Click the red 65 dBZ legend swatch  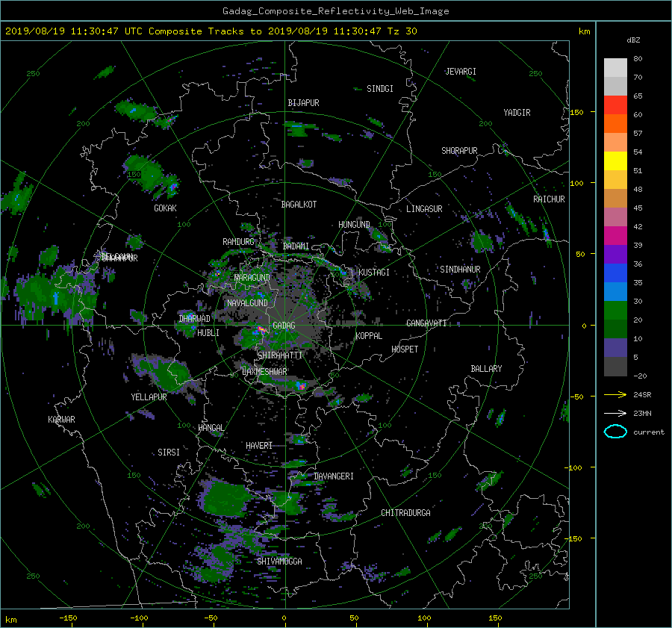click(x=615, y=105)
